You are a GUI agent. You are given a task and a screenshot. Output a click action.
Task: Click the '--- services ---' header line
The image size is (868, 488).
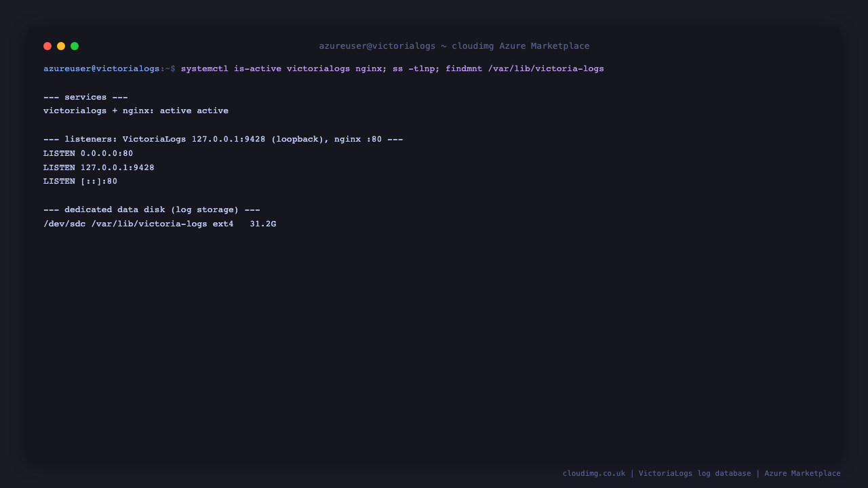[85, 97]
